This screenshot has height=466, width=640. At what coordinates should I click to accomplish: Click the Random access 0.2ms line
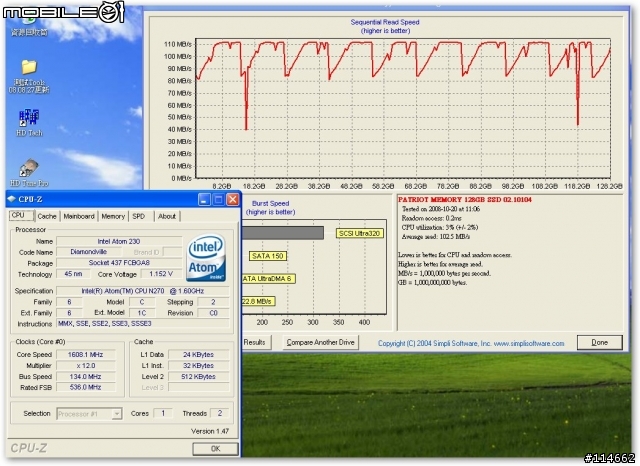click(431, 218)
